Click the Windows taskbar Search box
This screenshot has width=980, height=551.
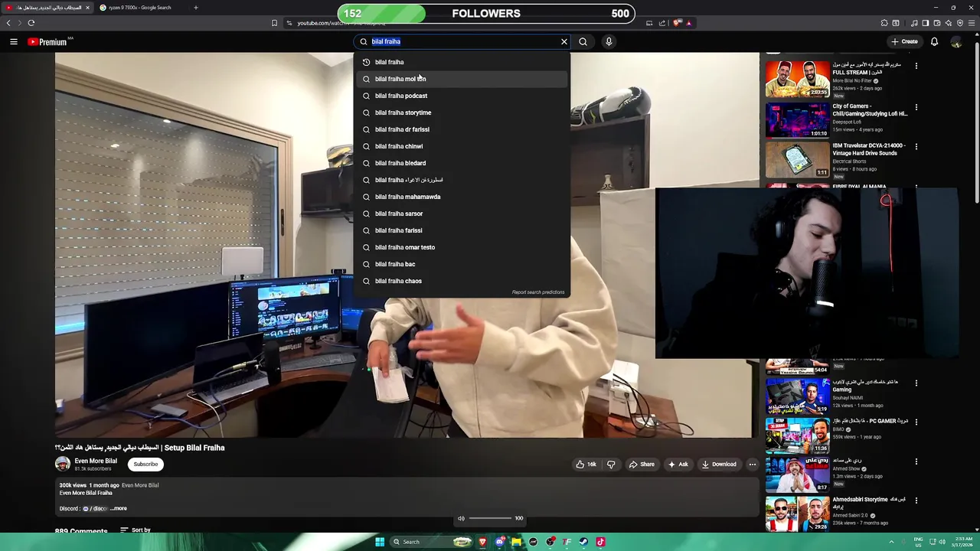(432, 542)
